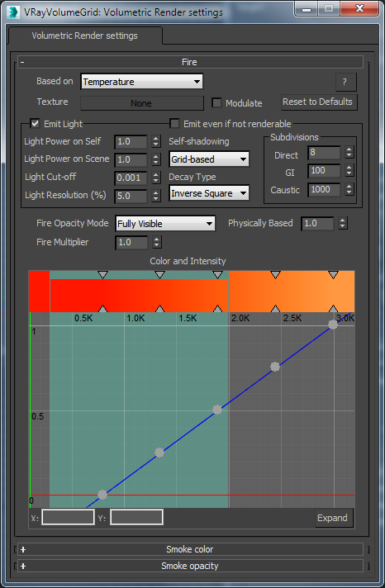This screenshot has width=385, height=588.
Task: Open the Decay Type Inverse Square dropdown
Action: click(x=209, y=193)
